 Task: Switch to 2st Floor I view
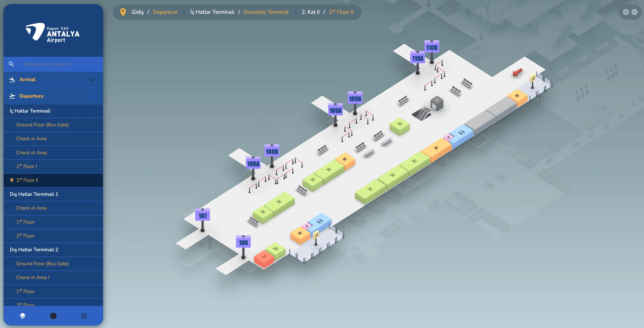[x=26, y=166]
